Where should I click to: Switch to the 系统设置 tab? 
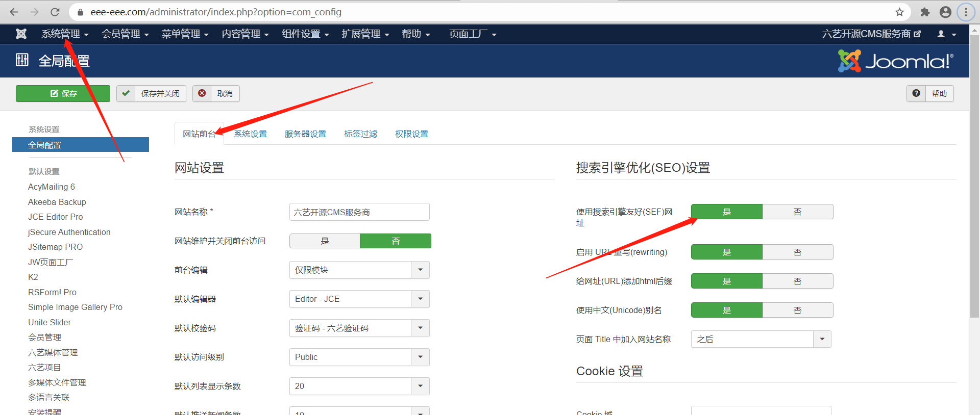(250, 134)
